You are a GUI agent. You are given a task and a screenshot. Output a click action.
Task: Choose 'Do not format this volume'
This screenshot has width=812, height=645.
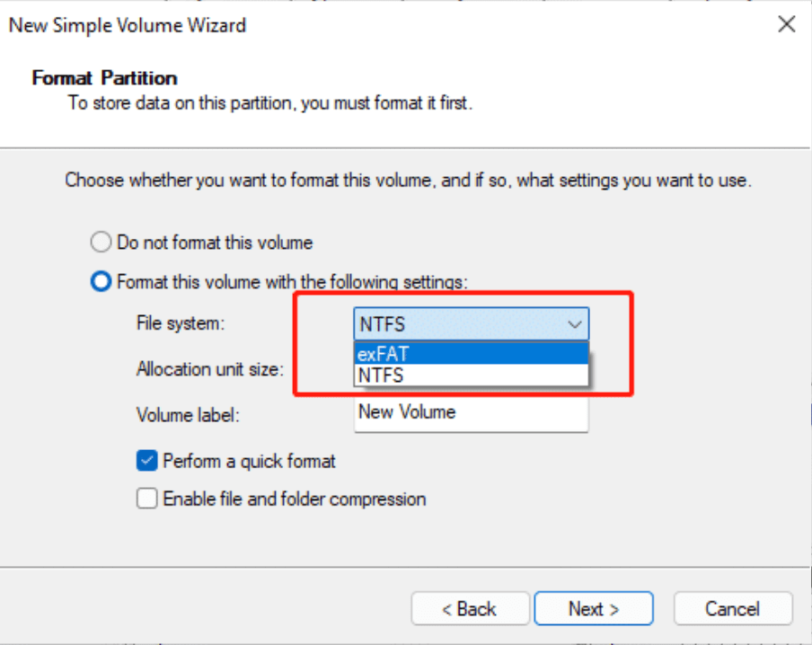point(100,242)
